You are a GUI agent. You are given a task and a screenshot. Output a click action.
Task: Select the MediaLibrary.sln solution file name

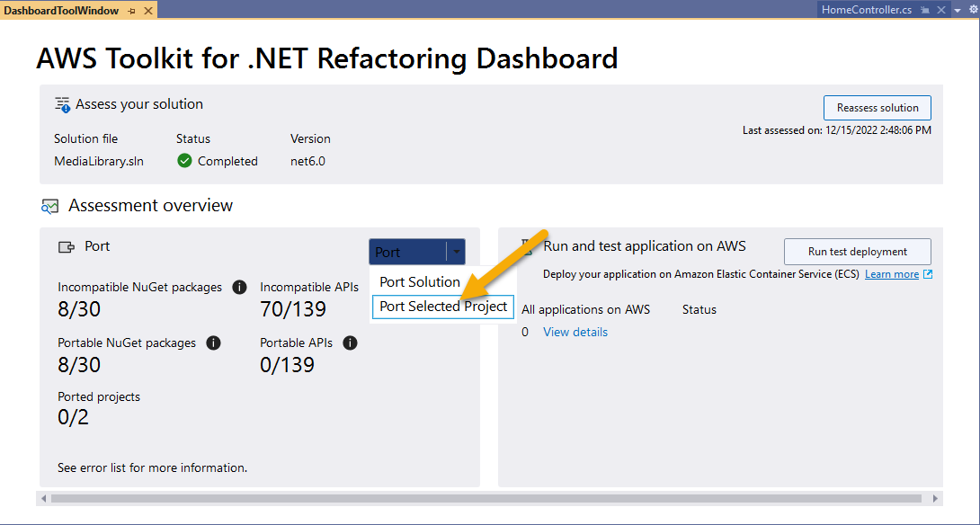pyautogui.click(x=99, y=161)
